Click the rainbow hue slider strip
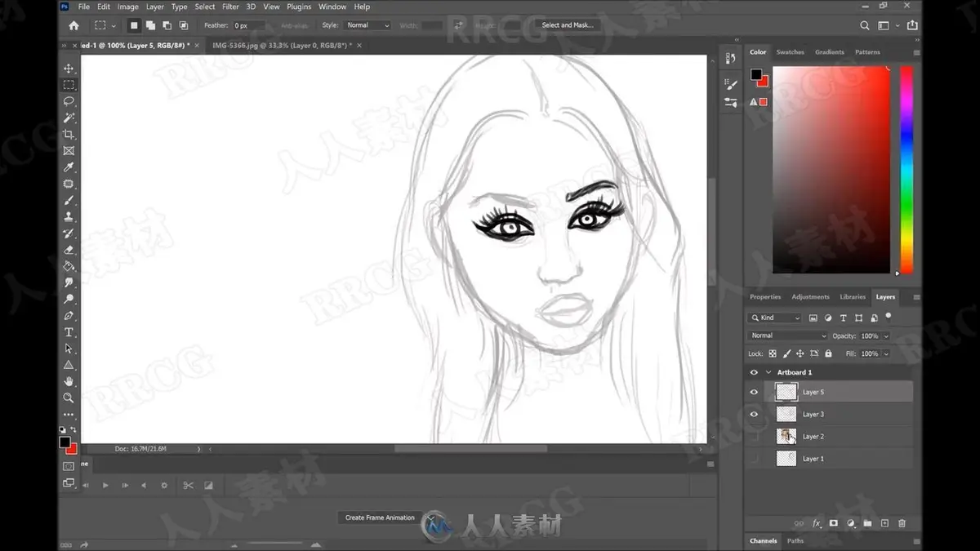Viewport: 980px width, 551px height. pyautogui.click(x=906, y=170)
